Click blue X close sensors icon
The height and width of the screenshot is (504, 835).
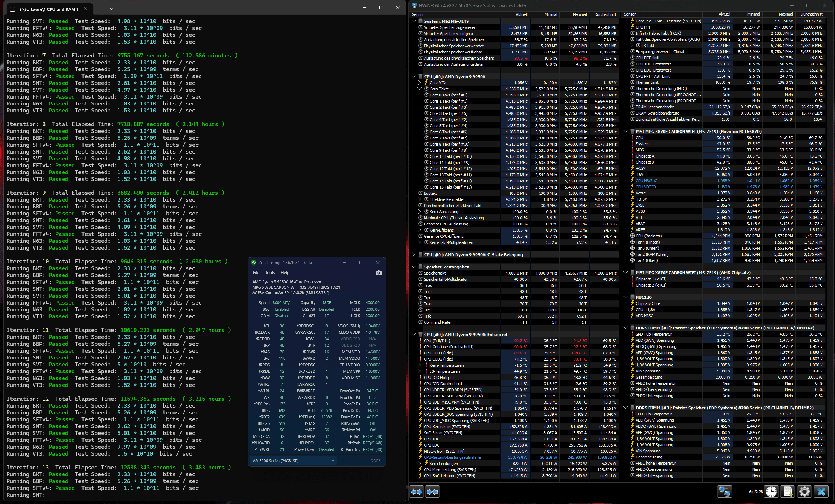[821, 492]
